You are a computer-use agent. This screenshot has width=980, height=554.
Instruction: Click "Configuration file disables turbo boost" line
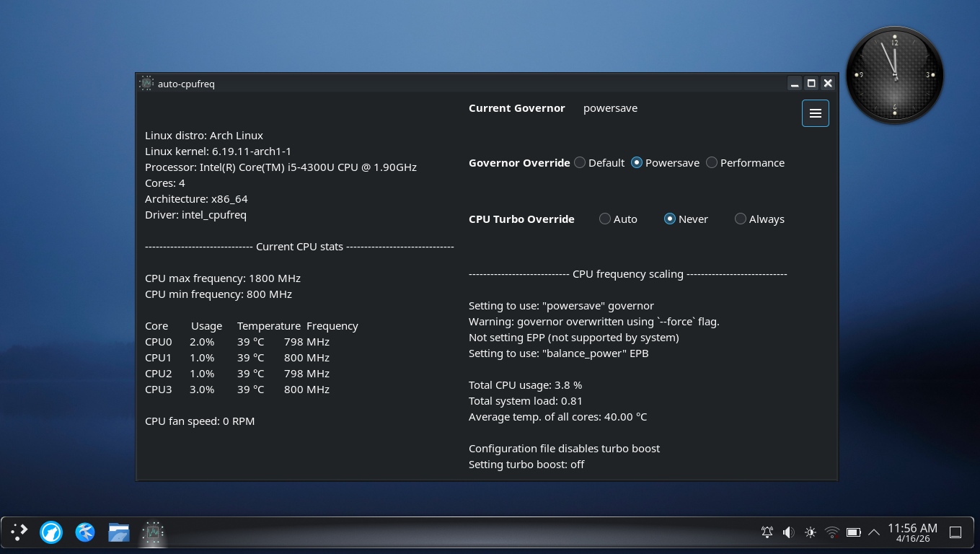pos(565,449)
